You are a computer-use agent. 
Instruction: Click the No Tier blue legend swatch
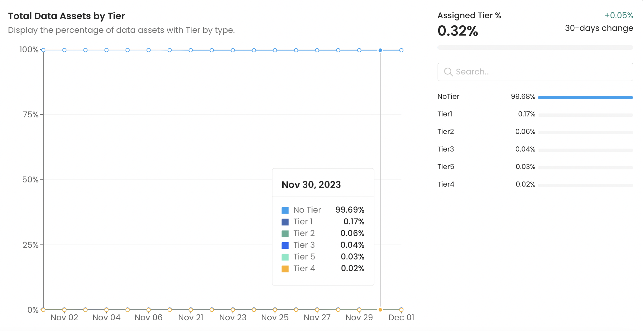click(x=285, y=210)
